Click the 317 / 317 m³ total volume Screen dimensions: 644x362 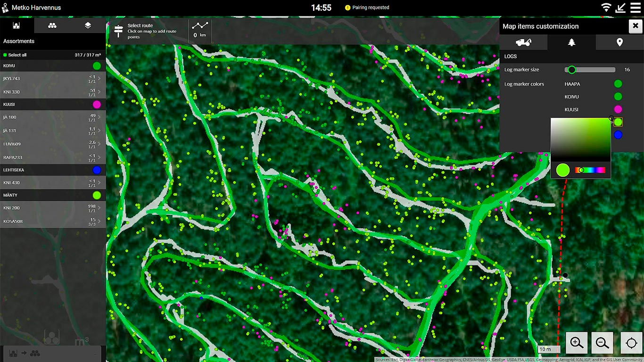88,55
